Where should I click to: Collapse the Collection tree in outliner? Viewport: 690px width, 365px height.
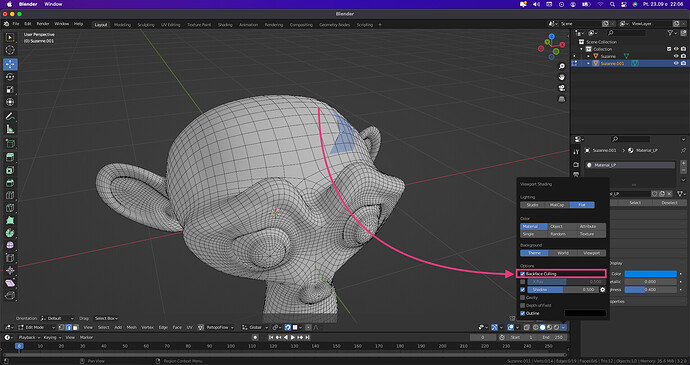click(582, 49)
